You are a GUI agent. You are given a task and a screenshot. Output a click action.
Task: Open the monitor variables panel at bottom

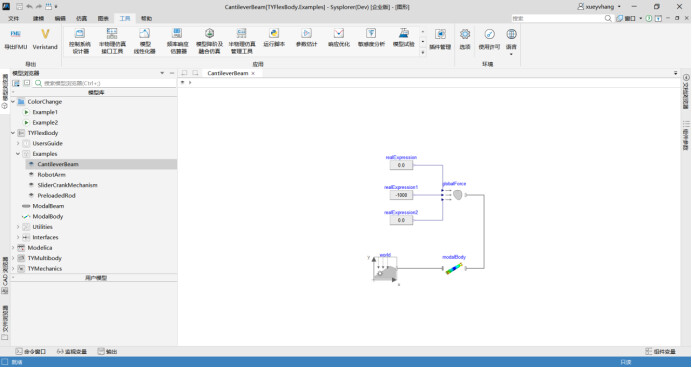click(72, 352)
